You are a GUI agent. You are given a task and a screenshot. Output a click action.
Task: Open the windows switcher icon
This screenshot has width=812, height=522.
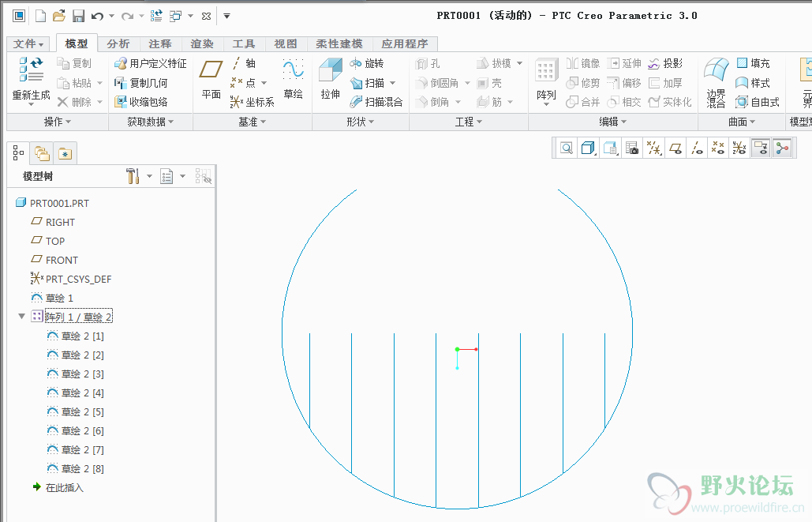pos(175,16)
